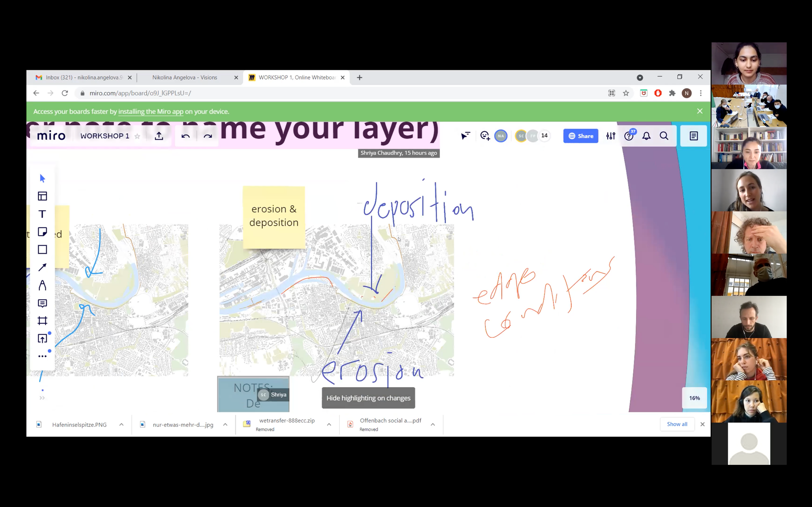Viewport: 812px width, 507px height.
Task: Select the Connection line arrow tool
Action: click(42, 267)
